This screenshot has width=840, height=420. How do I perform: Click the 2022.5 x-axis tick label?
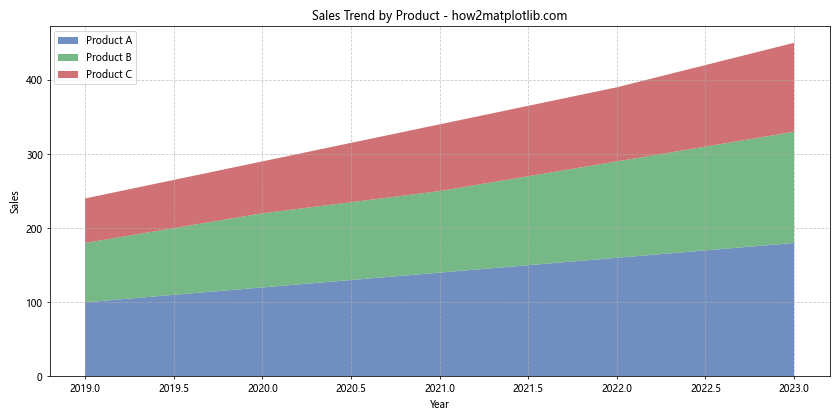pos(706,388)
